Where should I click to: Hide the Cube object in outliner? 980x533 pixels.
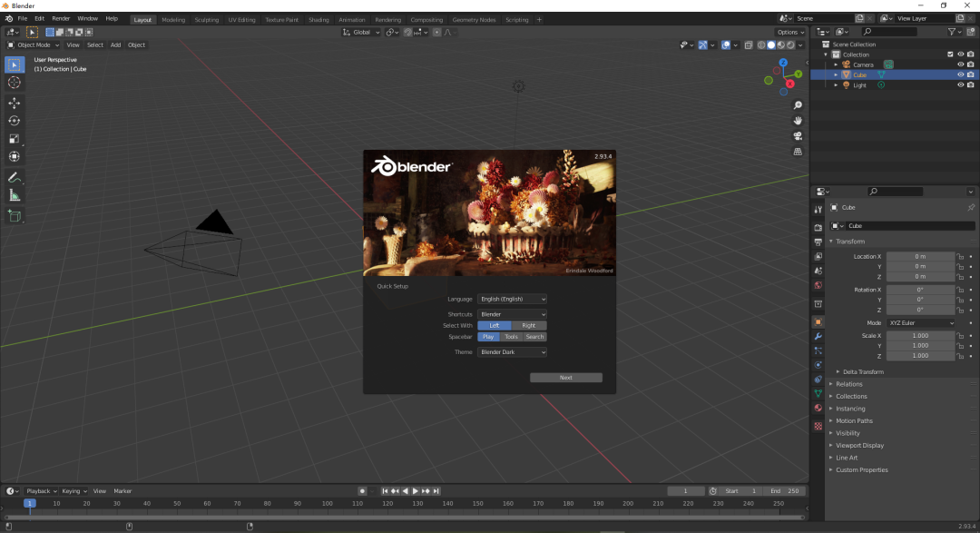(960, 75)
